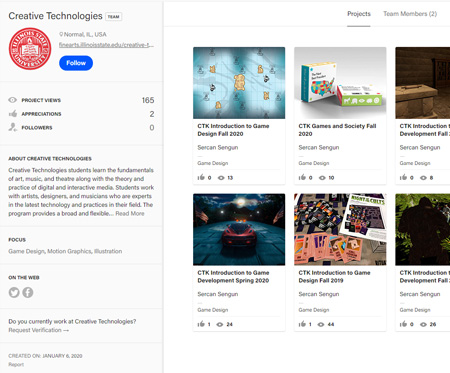Click the 'Creative Technologies' page title
The image size is (450, 373).
point(55,16)
